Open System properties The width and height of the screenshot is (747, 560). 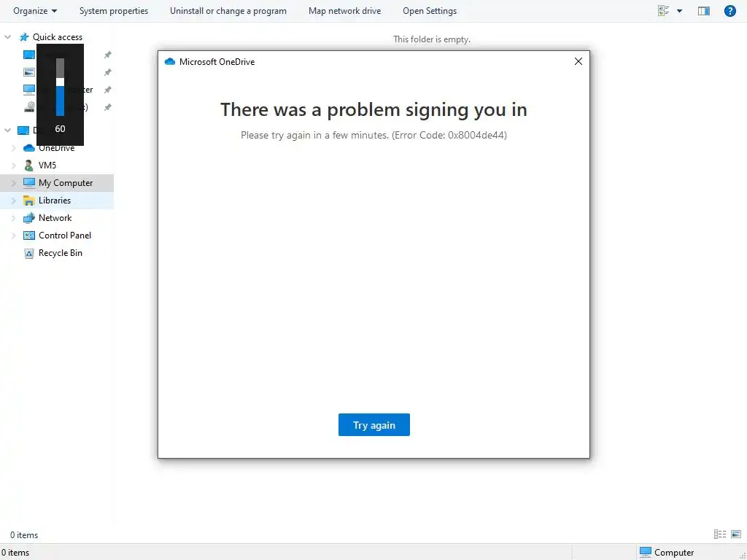pos(114,10)
